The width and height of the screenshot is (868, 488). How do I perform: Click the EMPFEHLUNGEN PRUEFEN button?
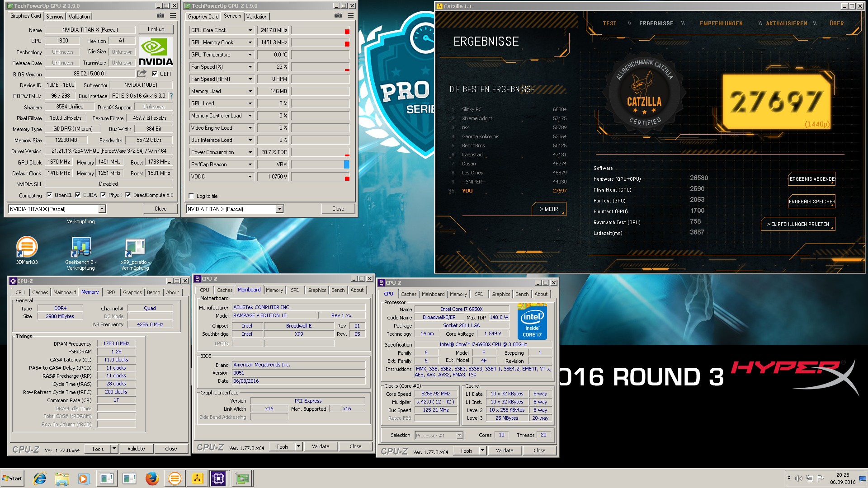[798, 224]
